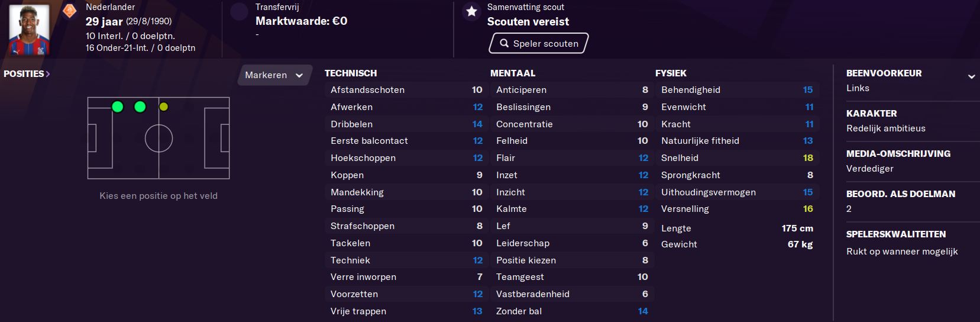Screen dimensions: 980x322
Task: Select the second green position dot on pitch
Action: point(140,107)
